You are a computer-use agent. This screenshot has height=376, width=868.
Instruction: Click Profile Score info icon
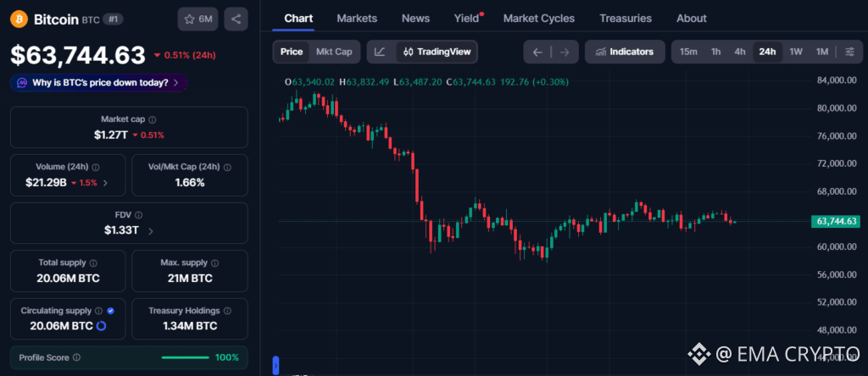[x=76, y=357]
